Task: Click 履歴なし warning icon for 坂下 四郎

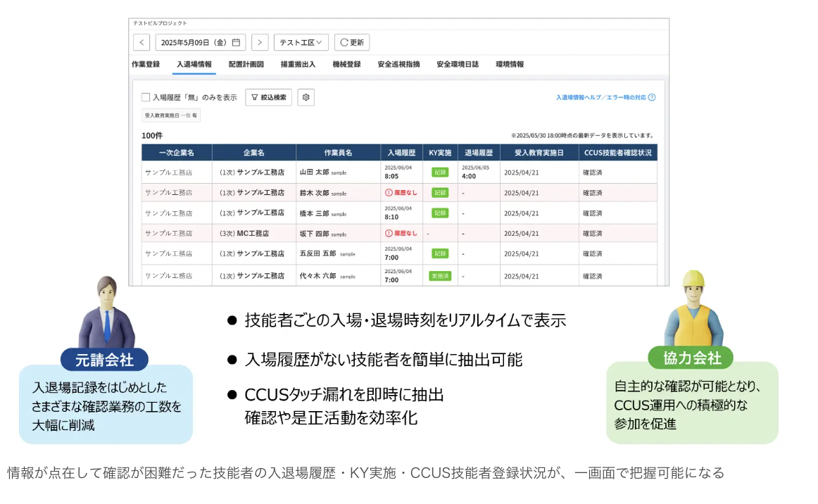Action: pyautogui.click(x=389, y=233)
